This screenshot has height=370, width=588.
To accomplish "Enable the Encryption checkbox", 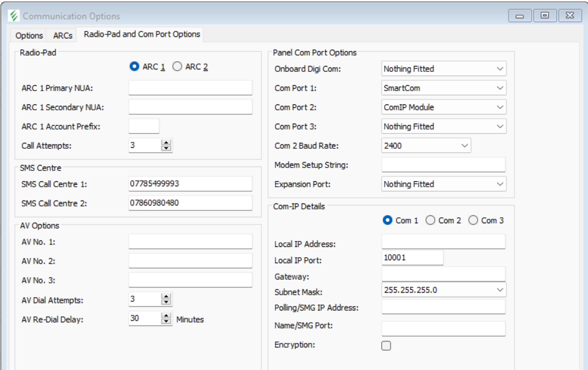I will 386,346.
